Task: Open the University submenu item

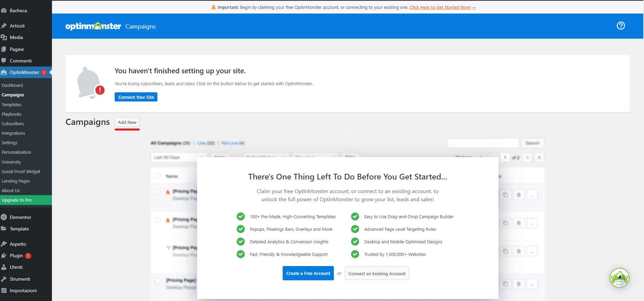Action: 11,162
